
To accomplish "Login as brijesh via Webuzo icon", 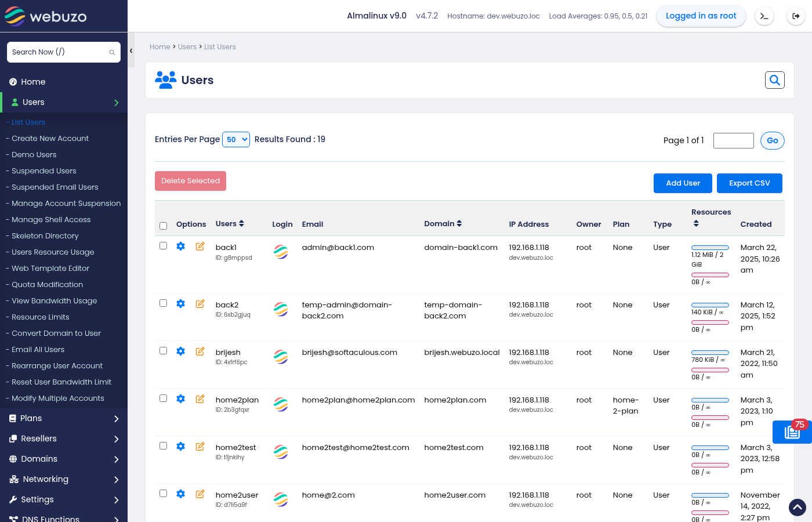I will [x=281, y=357].
